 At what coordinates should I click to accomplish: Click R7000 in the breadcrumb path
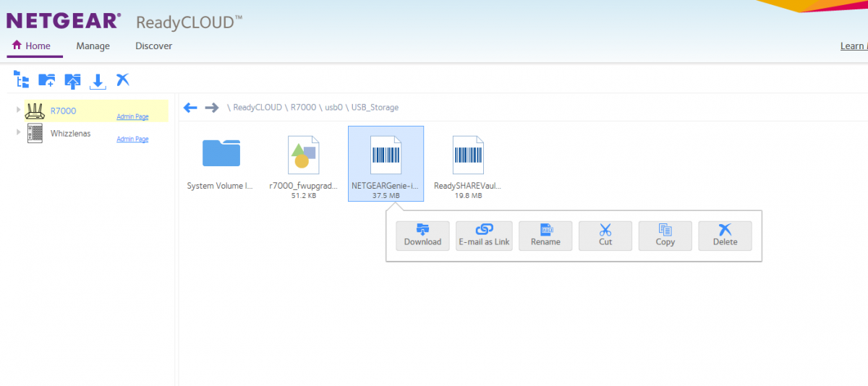pyautogui.click(x=303, y=108)
